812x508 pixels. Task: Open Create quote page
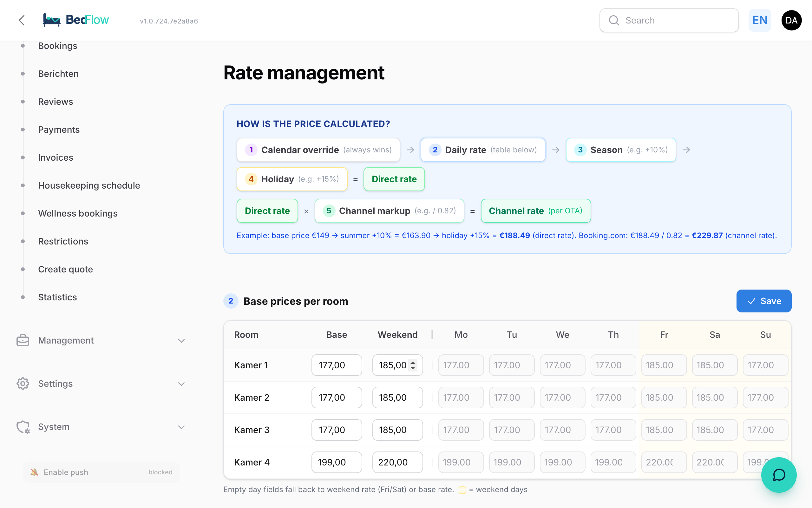coord(65,269)
